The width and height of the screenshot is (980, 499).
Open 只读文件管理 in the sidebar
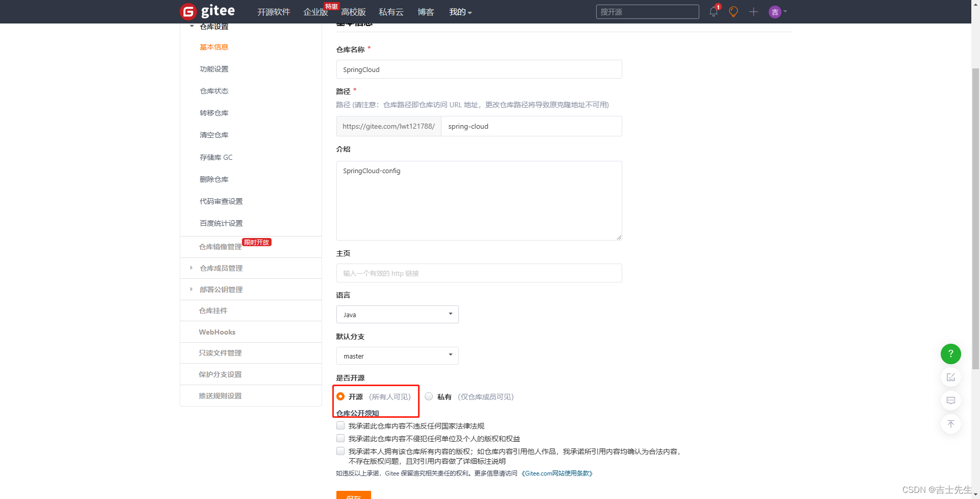[220, 353]
